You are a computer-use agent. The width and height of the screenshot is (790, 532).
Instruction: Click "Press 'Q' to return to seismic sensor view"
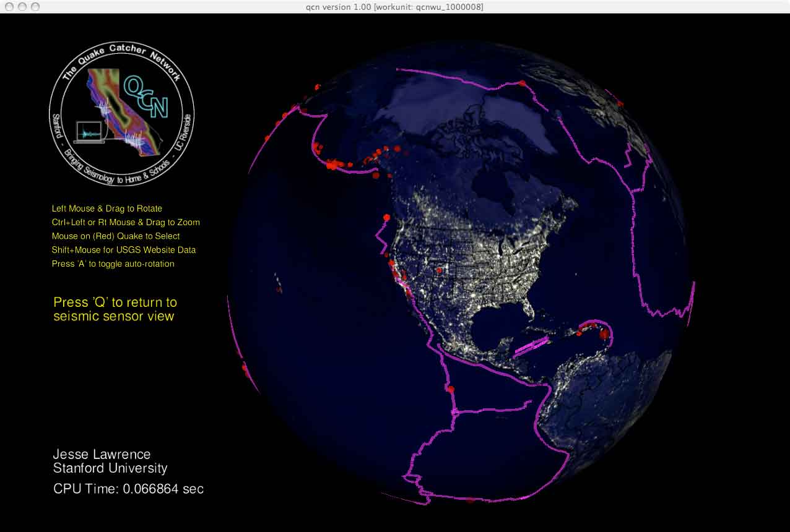point(115,309)
